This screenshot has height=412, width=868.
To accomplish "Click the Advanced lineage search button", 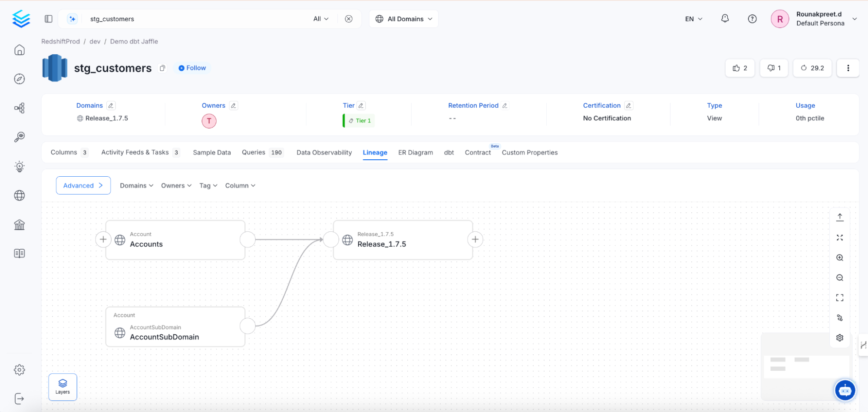I will (x=83, y=185).
